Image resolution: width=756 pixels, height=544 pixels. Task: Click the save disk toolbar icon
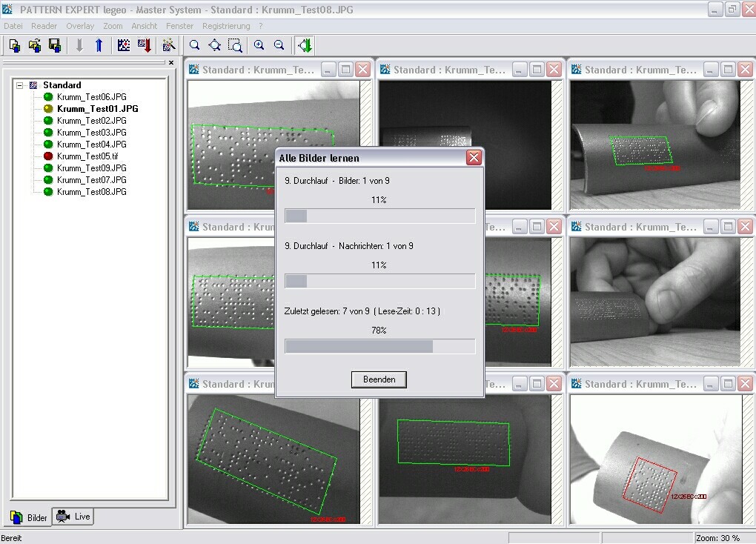coord(54,45)
